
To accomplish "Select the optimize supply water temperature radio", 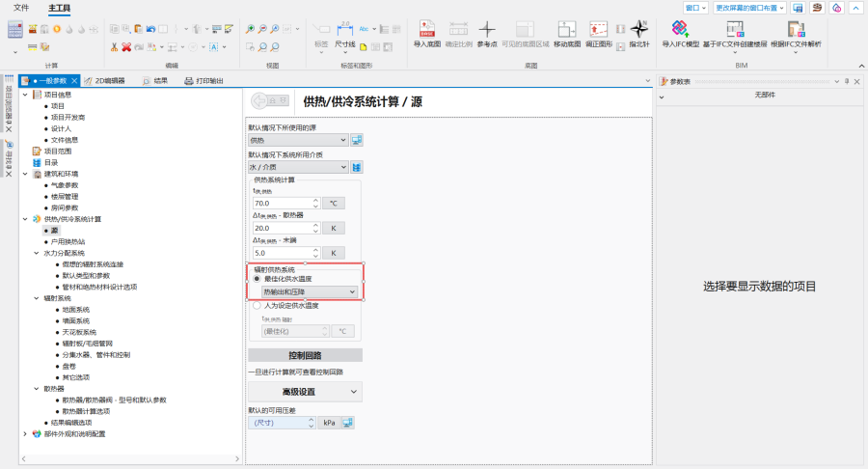I will pos(257,278).
